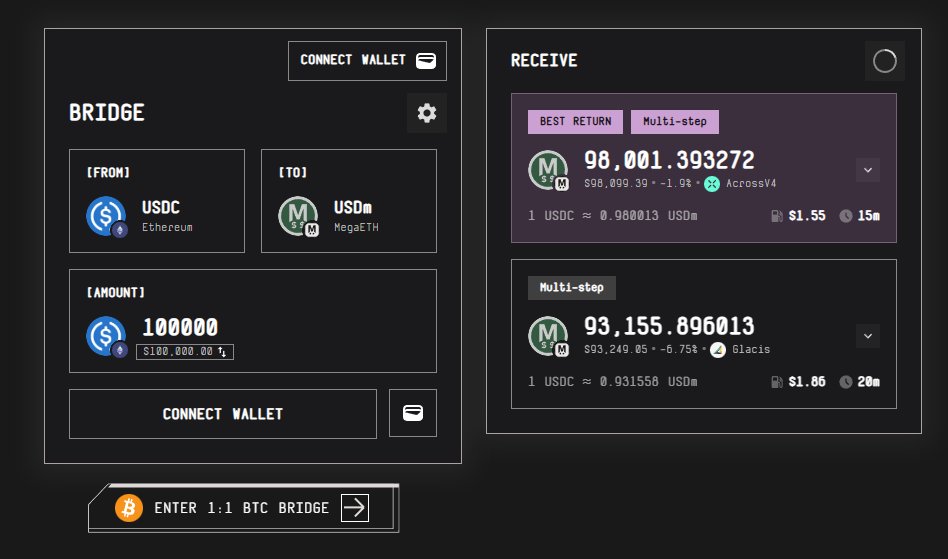Expand the AcrossV4 route details chevron
This screenshot has width=948, height=559.
point(868,170)
